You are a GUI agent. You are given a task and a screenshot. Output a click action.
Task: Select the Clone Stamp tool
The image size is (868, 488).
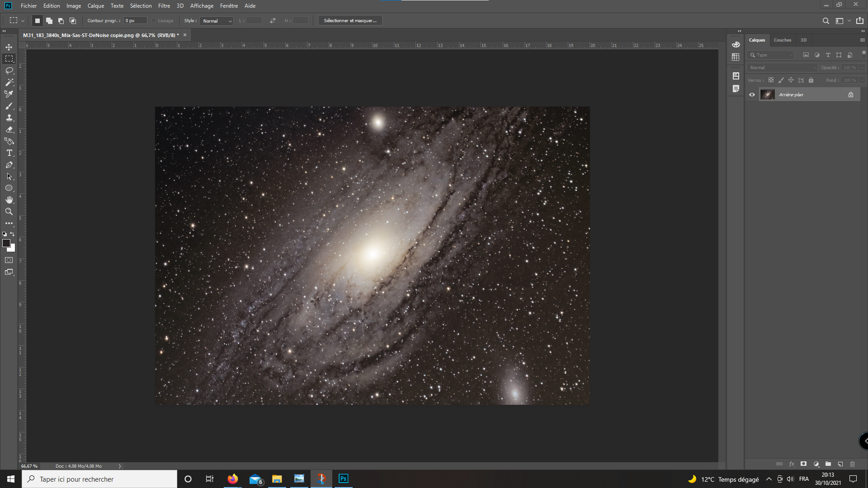coord(9,117)
